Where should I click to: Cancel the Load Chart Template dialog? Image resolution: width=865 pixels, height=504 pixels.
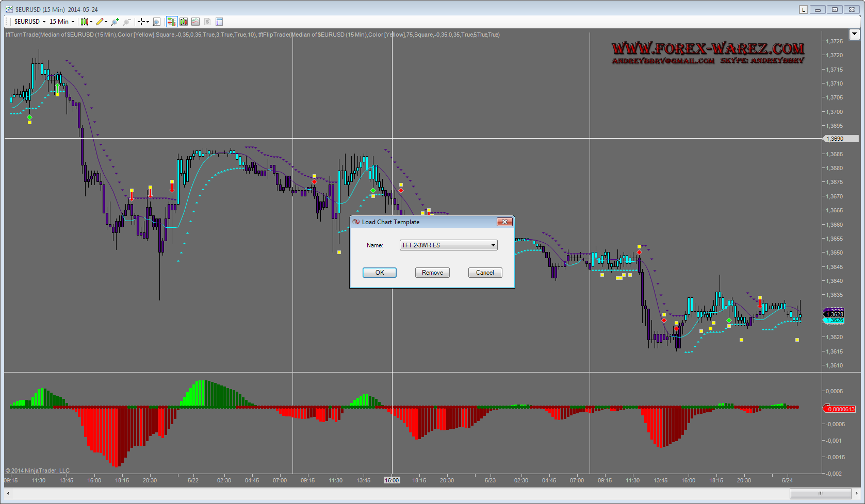click(x=485, y=273)
